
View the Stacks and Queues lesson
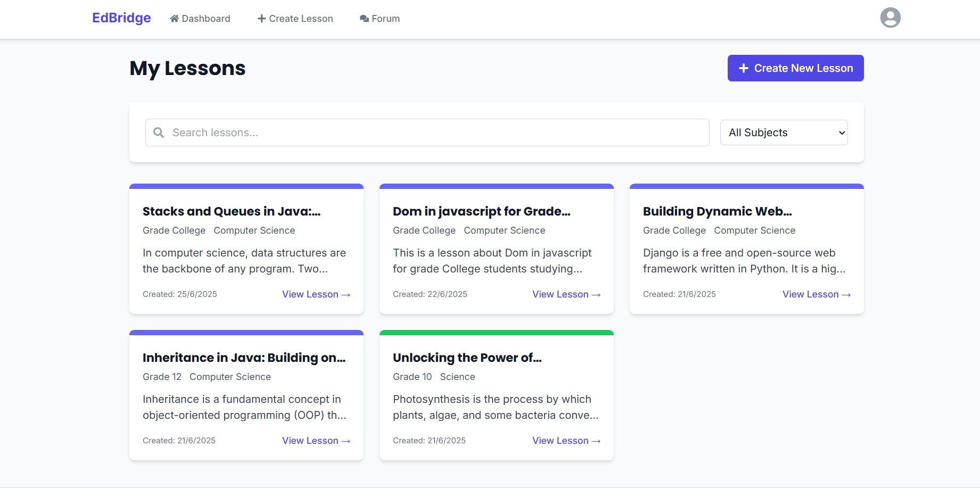(316, 294)
